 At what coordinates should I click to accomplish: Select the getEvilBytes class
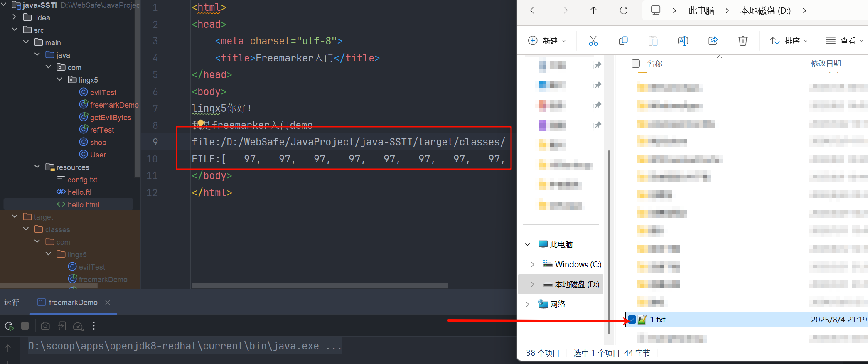111,117
